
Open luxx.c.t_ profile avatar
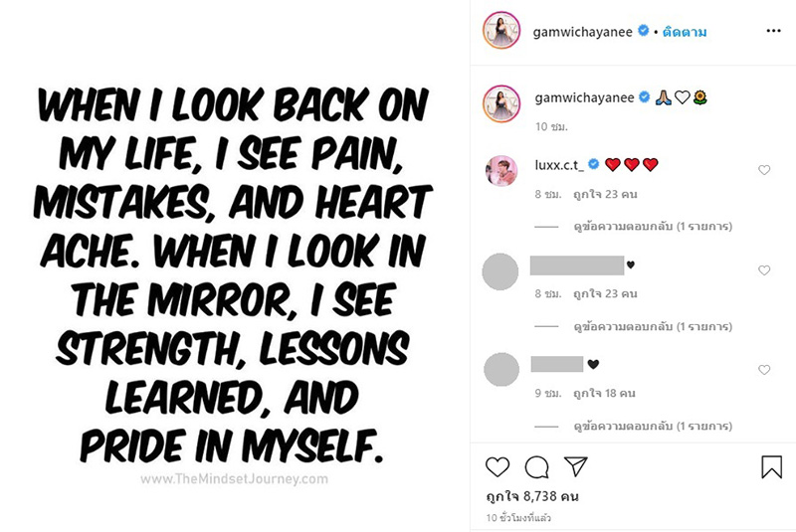(x=501, y=171)
